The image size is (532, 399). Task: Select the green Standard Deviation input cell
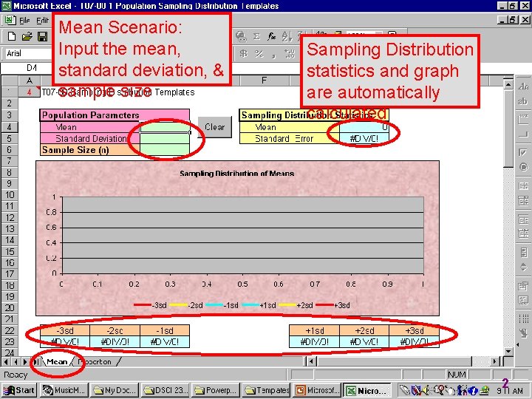pyautogui.click(x=165, y=138)
